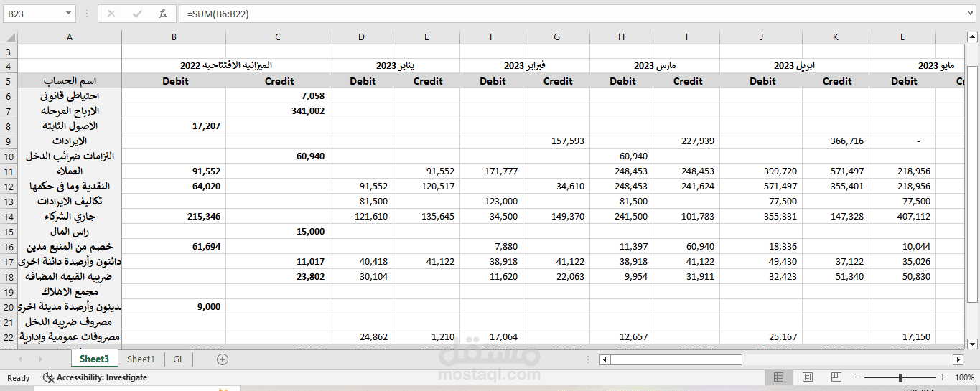Select row 12 header
This screenshot has width=980, height=391.
coord(9,186)
